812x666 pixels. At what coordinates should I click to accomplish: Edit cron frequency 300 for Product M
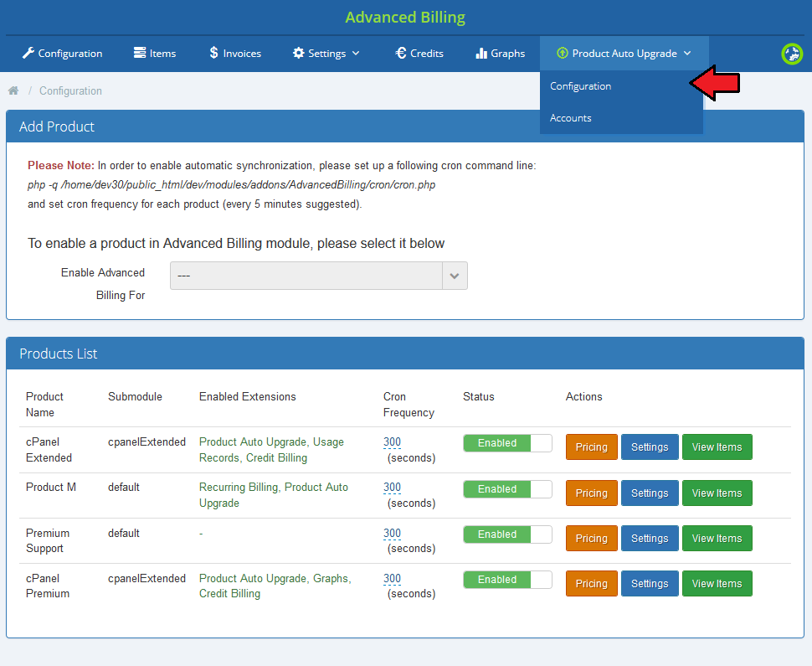tap(392, 488)
